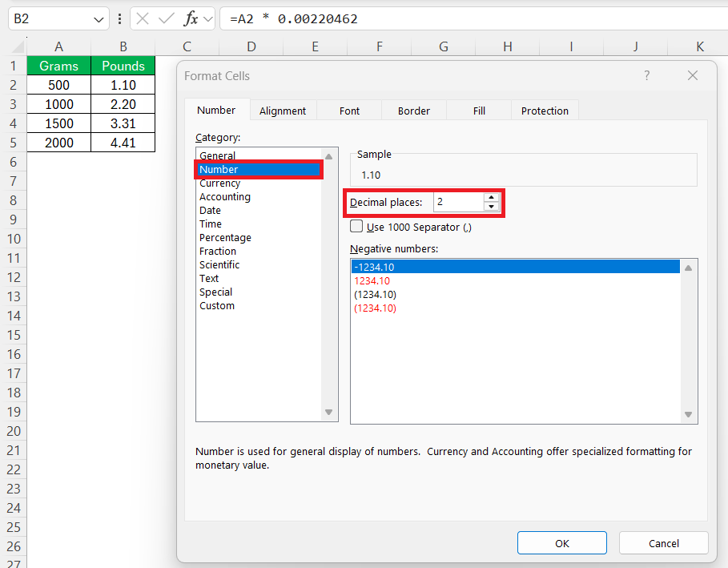Click the Enter checkmark icon in formula bar
The width and height of the screenshot is (728, 568).
(166, 19)
